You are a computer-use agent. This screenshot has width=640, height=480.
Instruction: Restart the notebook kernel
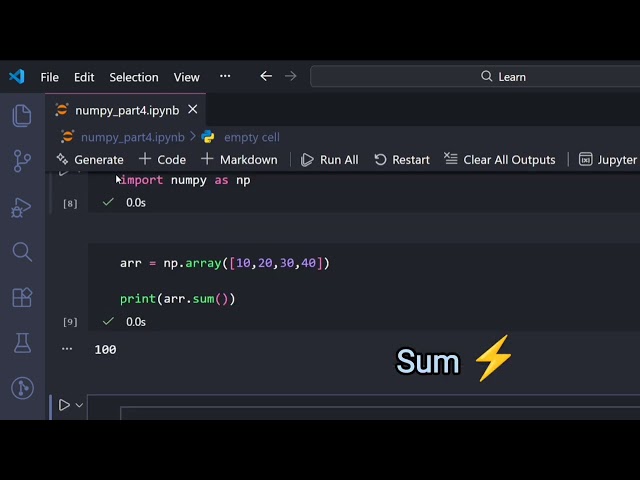402,160
